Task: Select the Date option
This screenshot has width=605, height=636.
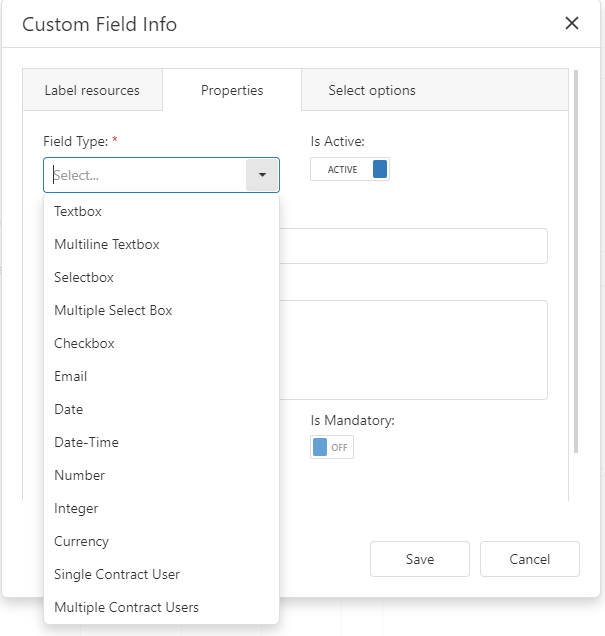Action: point(161,409)
